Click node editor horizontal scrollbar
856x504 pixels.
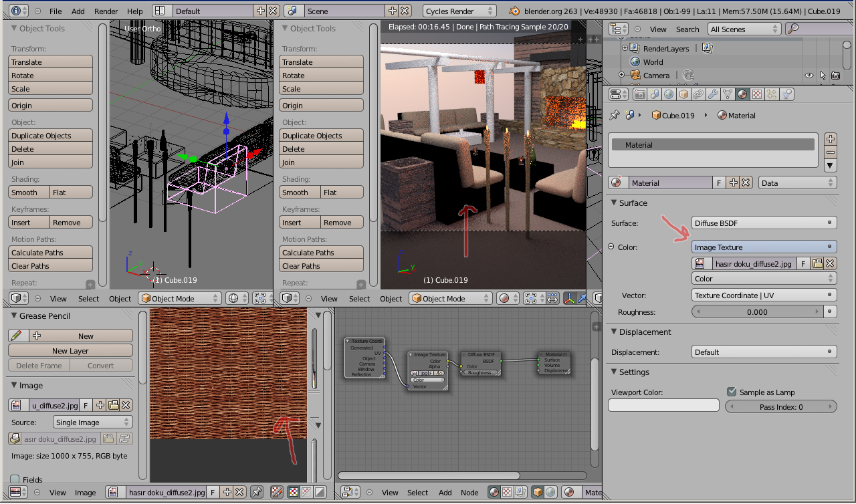(429, 475)
